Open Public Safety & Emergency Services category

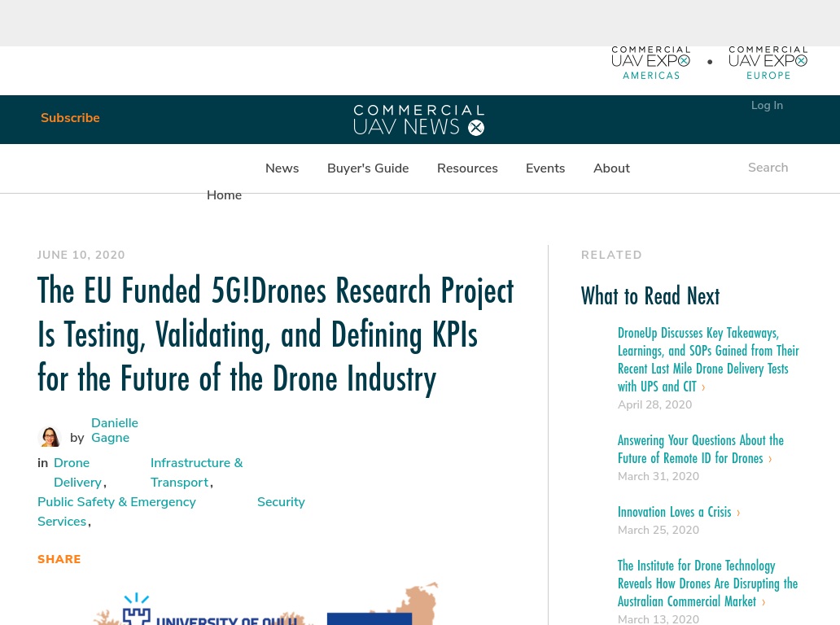click(116, 511)
